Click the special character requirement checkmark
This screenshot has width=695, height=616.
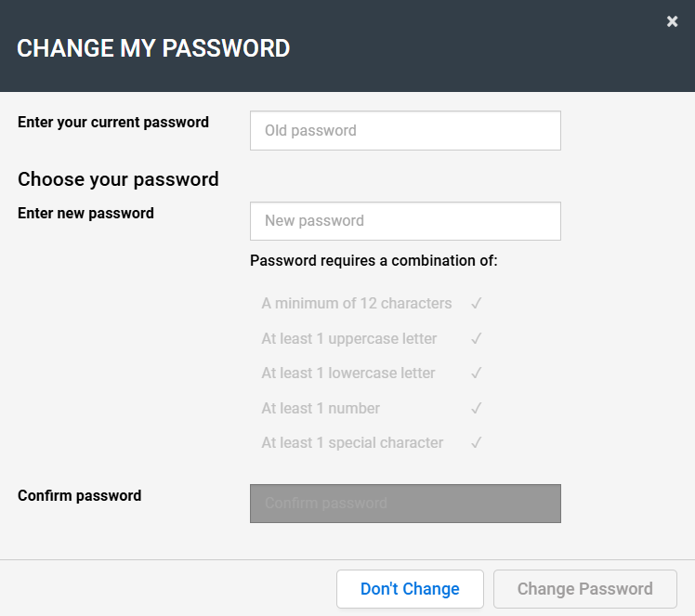click(x=476, y=443)
